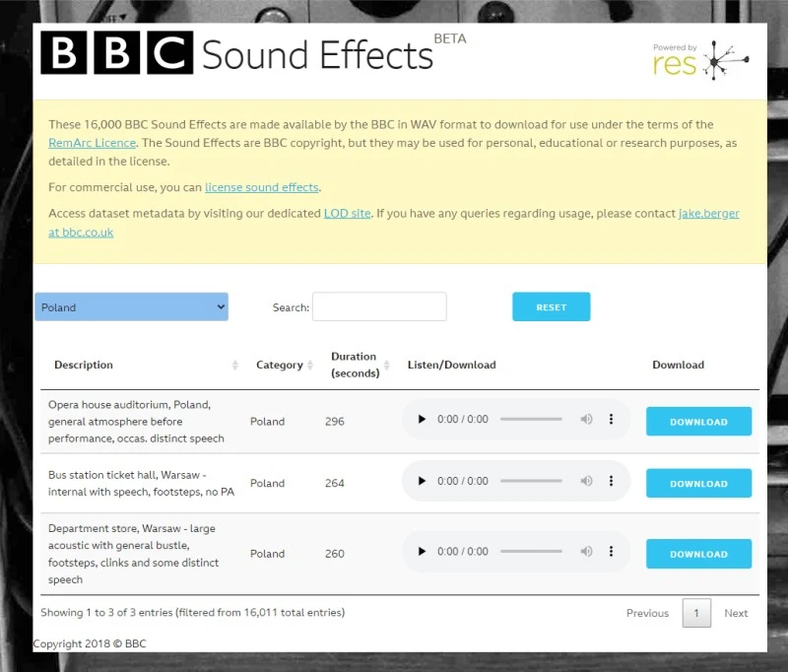
Task: Mute the Bus station audio player
Action: coord(586,482)
